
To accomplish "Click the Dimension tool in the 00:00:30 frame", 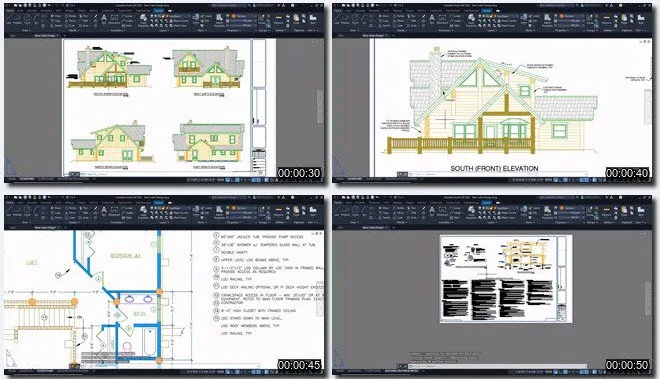I will (x=114, y=18).
